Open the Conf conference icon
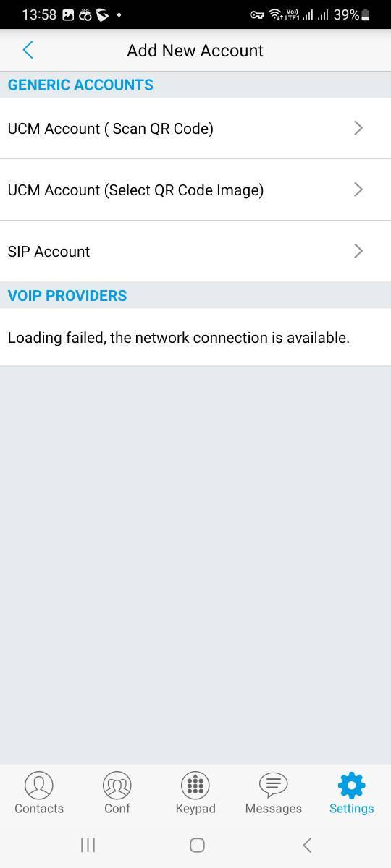 tap(117, 785)
